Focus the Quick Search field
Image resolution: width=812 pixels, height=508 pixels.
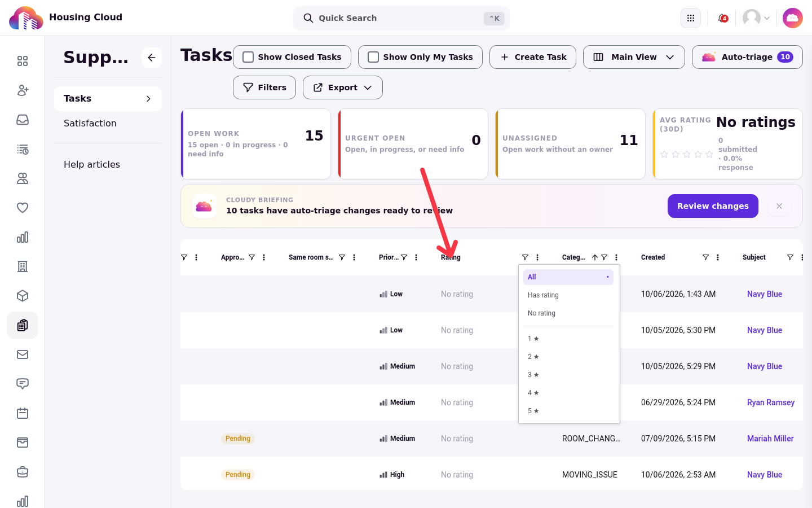pyautogui.click(x=401, y=18)
